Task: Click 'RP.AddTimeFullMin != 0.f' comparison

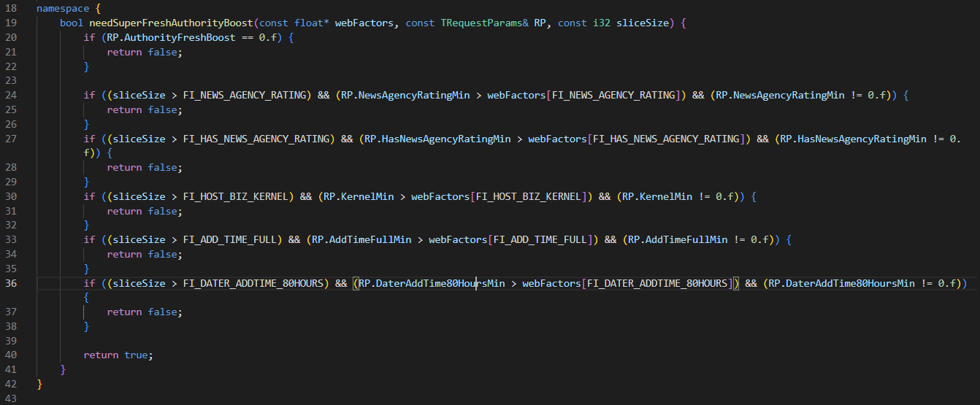Action: 698,239
